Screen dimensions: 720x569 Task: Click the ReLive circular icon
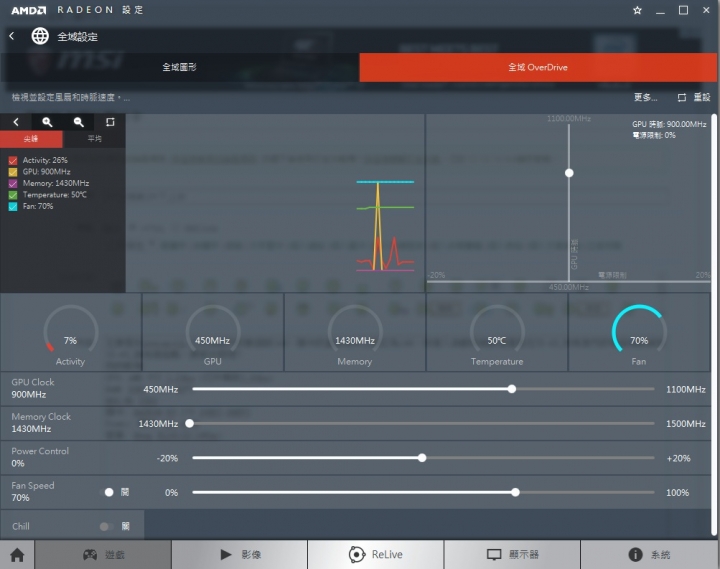click(356, 554)
